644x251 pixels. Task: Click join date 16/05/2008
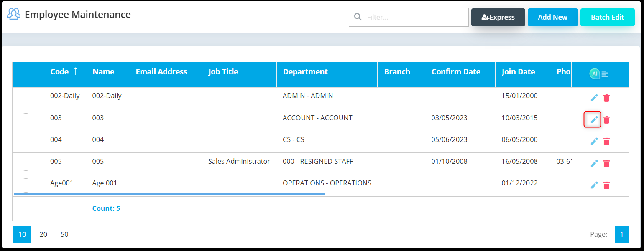click(x=520, y=161)
